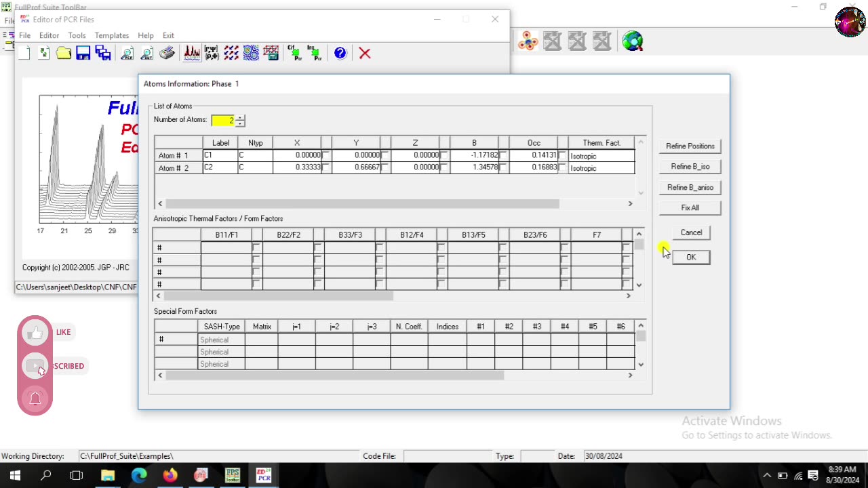Image resolution: width=868 pixels, height=488 pixels.
Task: Open Therm. Fact. dropdown for Atom 1
Action: [x=601, y=156]
